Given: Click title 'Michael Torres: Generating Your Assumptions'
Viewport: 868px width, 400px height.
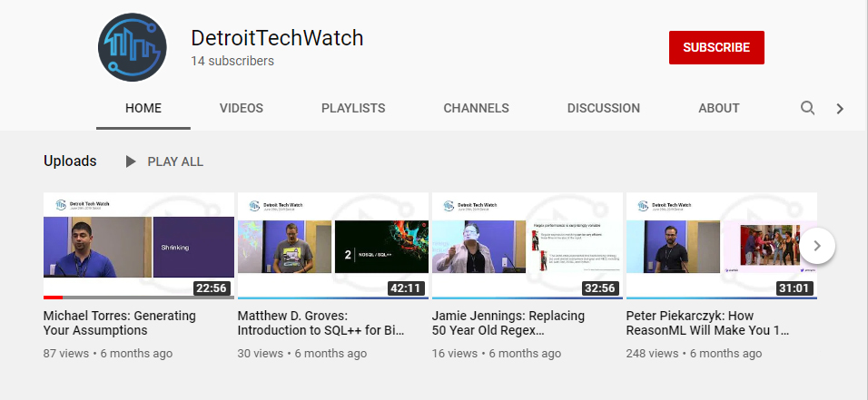Looking at the screenshot, I should tap(120, 324).
